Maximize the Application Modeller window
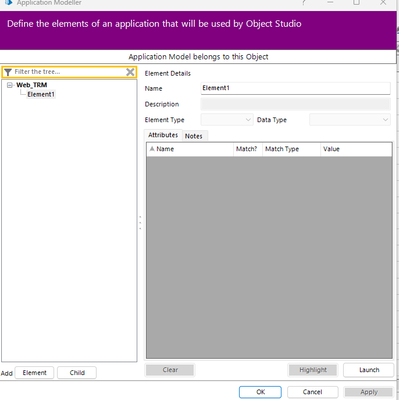Viewport: 399px width, 400px height. tap(356, 2)
